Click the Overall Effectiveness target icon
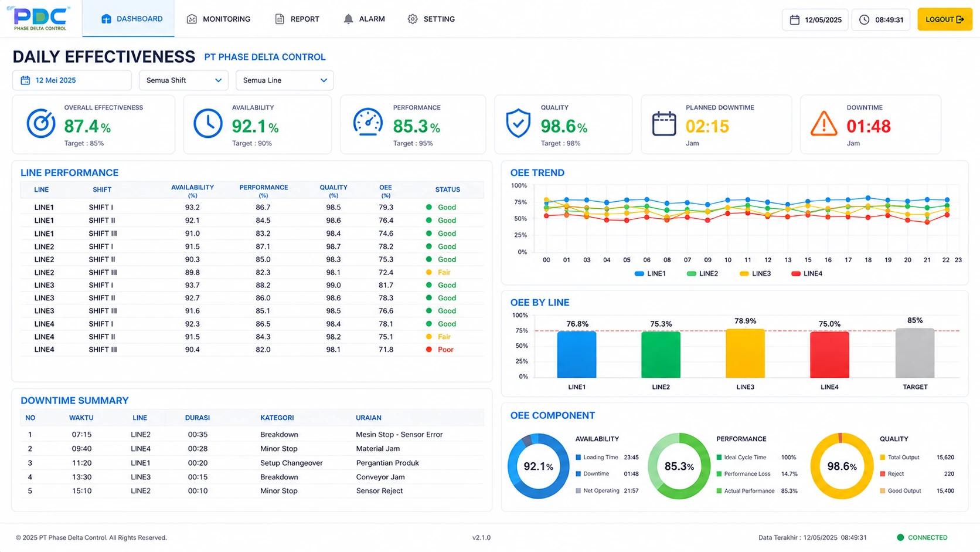This screenshot has width=980, height=552. coord(41,124)
